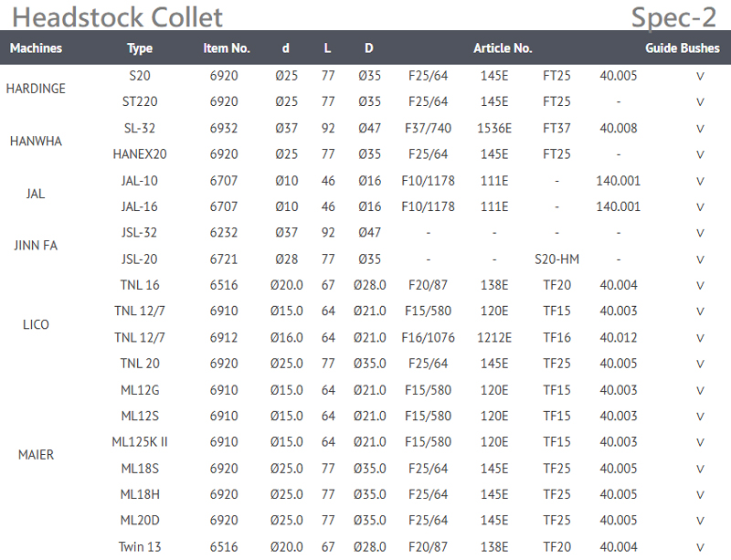Click the 40.008 value in SL-32 row
Screen dimensions: 731x560
coord(619,129)
